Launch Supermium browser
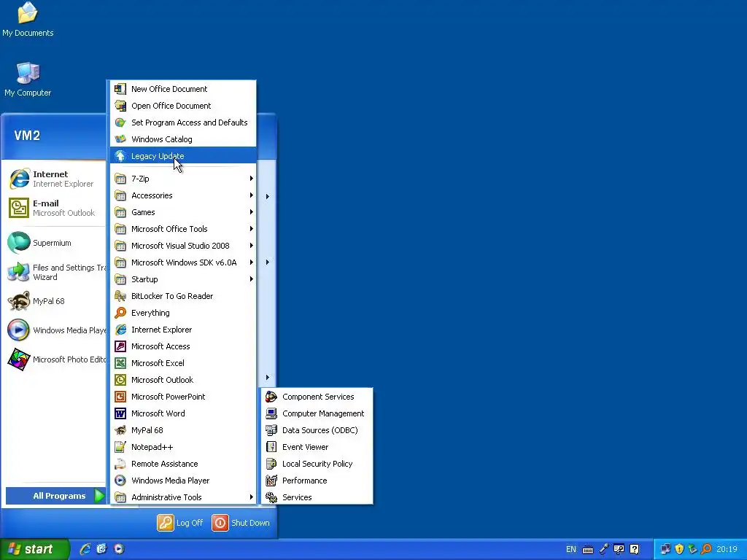 [x=55, y=243]
